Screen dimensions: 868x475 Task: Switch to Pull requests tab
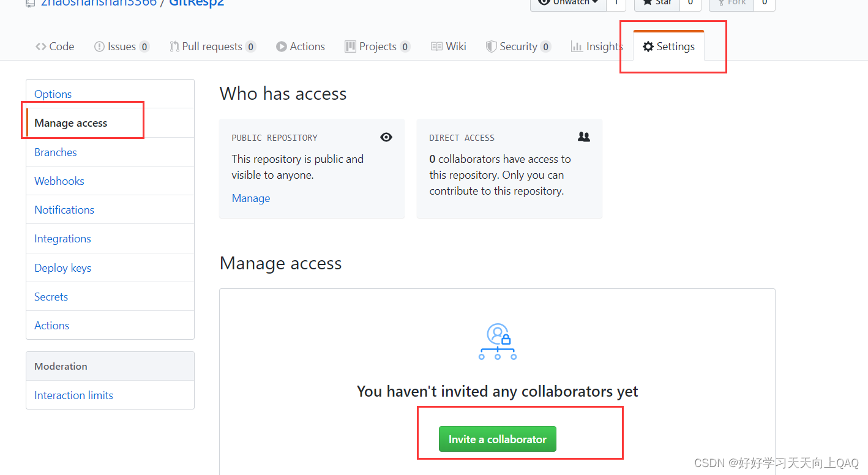(212, 47)
